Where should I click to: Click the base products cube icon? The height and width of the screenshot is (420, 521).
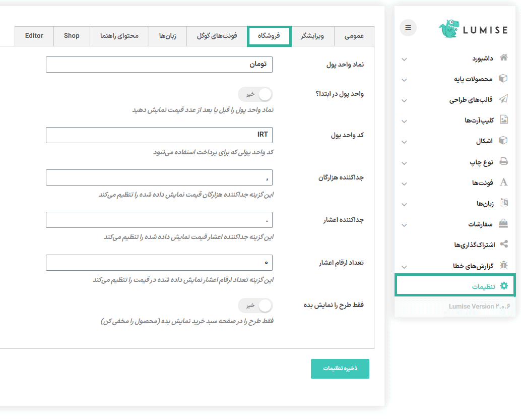tap(503, 79)
